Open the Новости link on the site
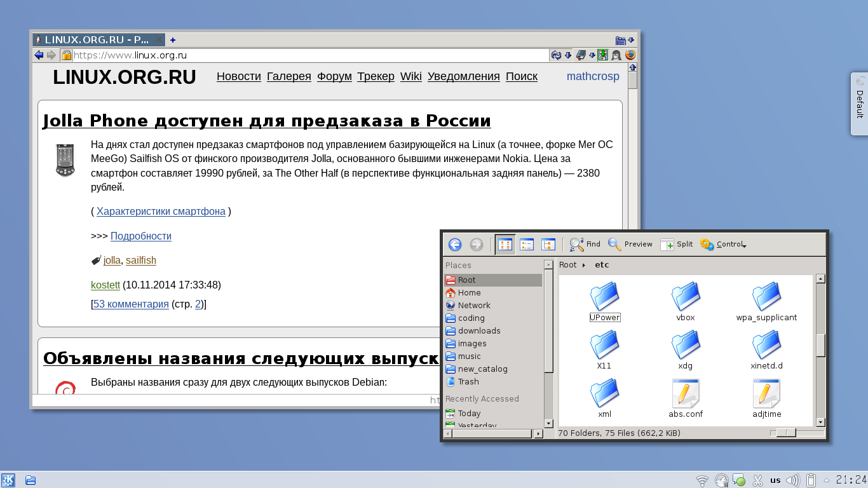The image size is (868, 488). point(239,77)
